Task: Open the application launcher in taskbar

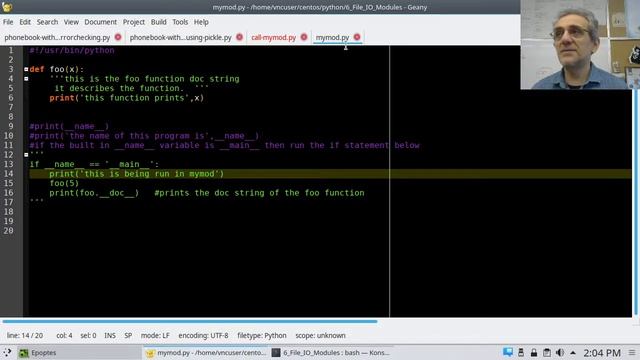Action: [7, 353]
